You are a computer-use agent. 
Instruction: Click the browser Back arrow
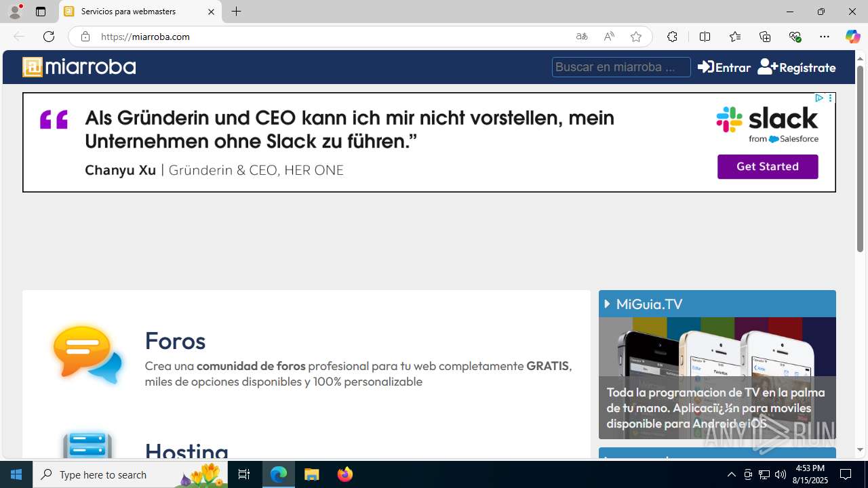click(x=19, y=37)
